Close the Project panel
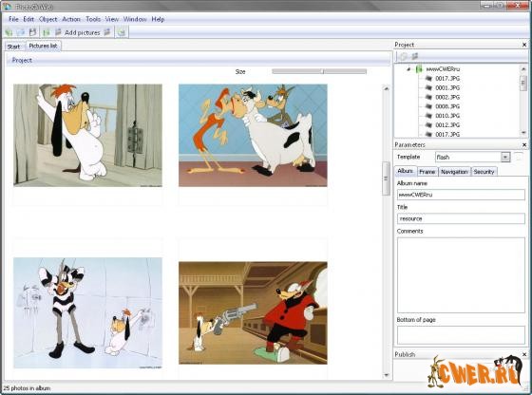This screenshot has height=395, width=532. tap(524, 45)
